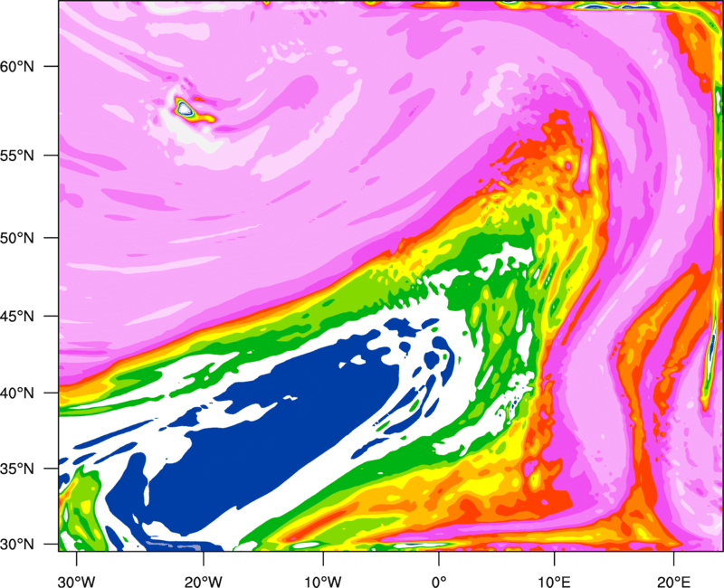Image resolution: width=724 pixels, height=588 pixels.
Task: Click the 55°N latitude label
Action: pos(17,156)
